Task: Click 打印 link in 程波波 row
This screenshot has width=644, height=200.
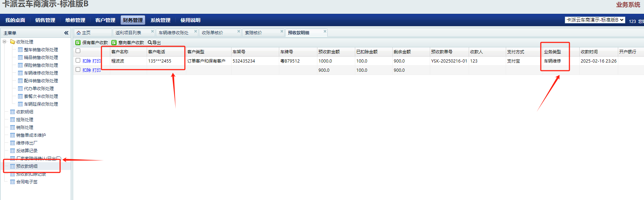Action: click(96, 61)
